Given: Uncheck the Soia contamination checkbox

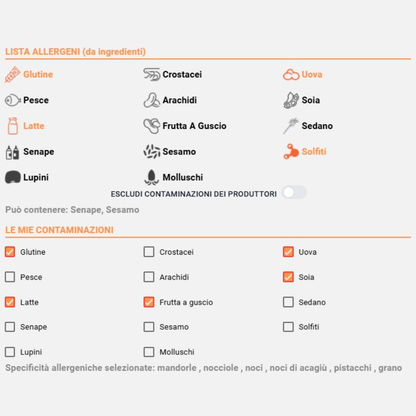Looking at the screenshot, I should pyautogui.click(x=288, y=277).
